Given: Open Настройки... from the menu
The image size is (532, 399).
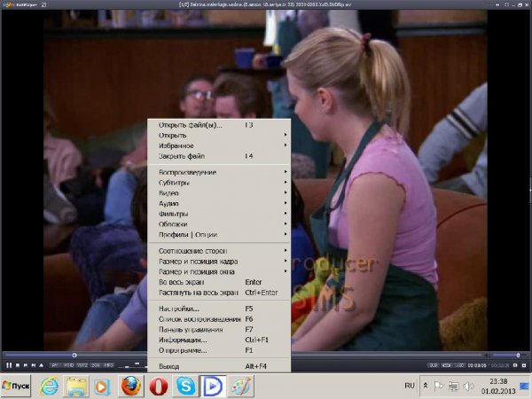Looking at the screenshot, I should [219, 309].
